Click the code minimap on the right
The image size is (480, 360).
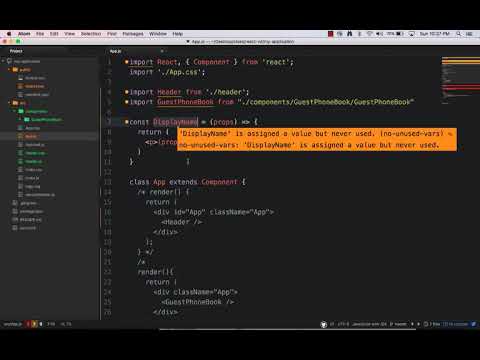pyautogui.click(x=461, y=80)
